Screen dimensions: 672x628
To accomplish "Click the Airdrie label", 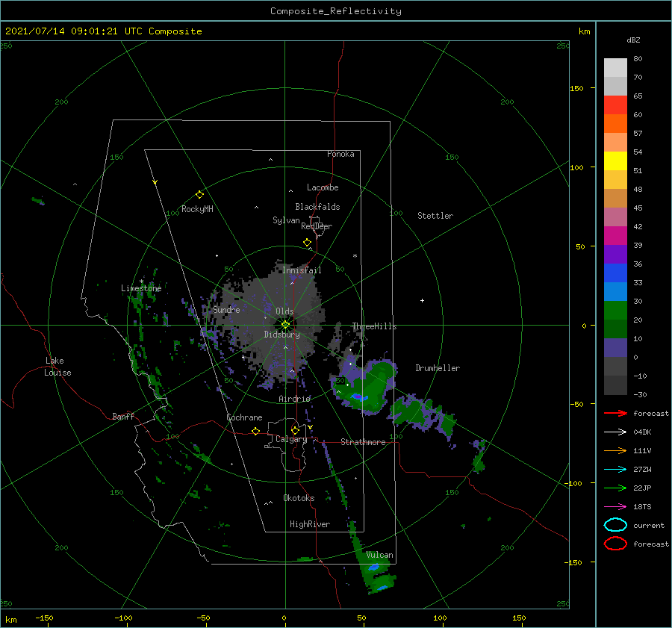I will (x=294, y=399).
